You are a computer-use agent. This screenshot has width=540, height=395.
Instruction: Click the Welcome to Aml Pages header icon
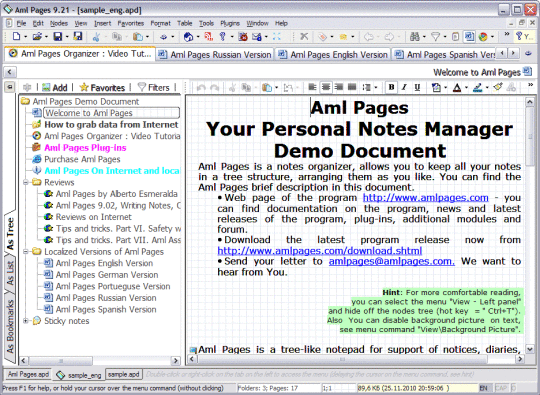[528, 71]
